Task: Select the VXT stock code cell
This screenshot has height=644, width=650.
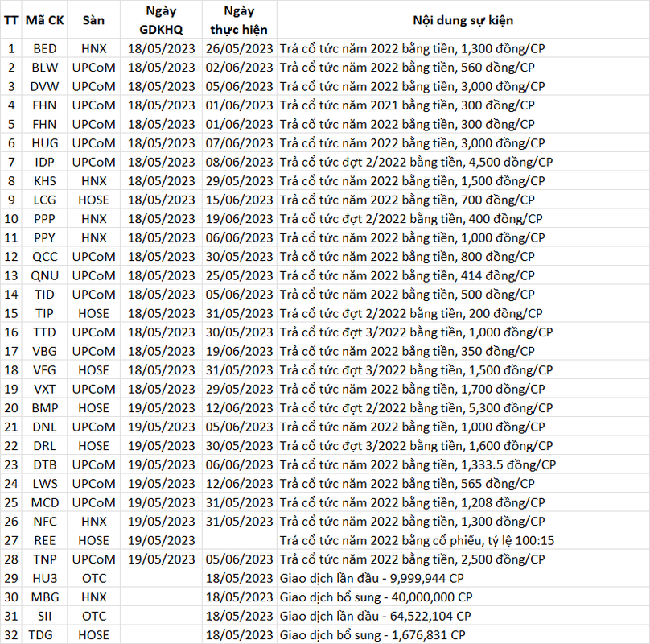Action: click(x=44, y=390)
